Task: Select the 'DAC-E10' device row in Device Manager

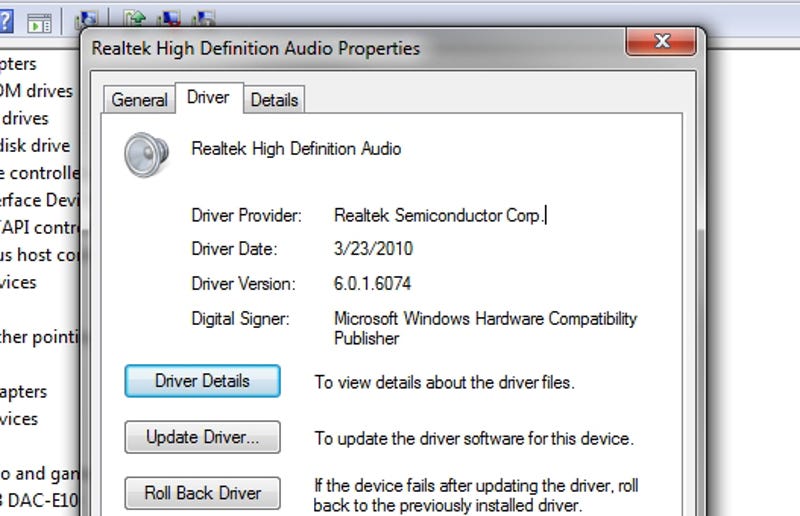Action: pyautogui.click(x=40, y=500)
